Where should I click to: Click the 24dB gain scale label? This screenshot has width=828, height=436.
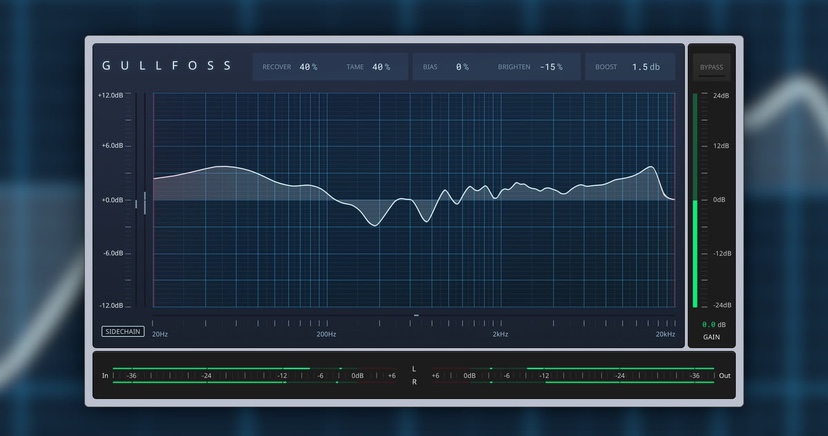(721, 96)
